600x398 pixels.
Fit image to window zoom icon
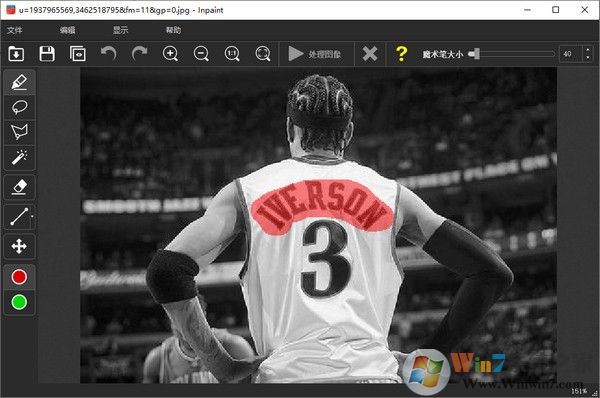click(x=263, y=54)
